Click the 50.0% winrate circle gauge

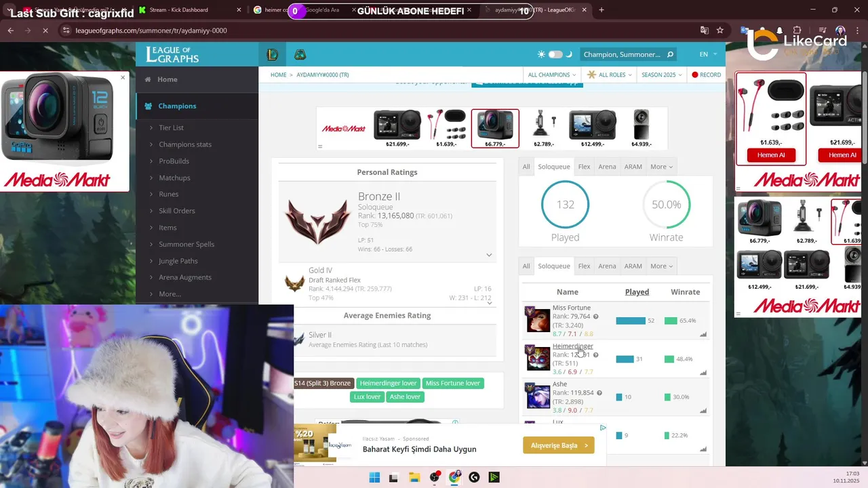pos(666,204)
